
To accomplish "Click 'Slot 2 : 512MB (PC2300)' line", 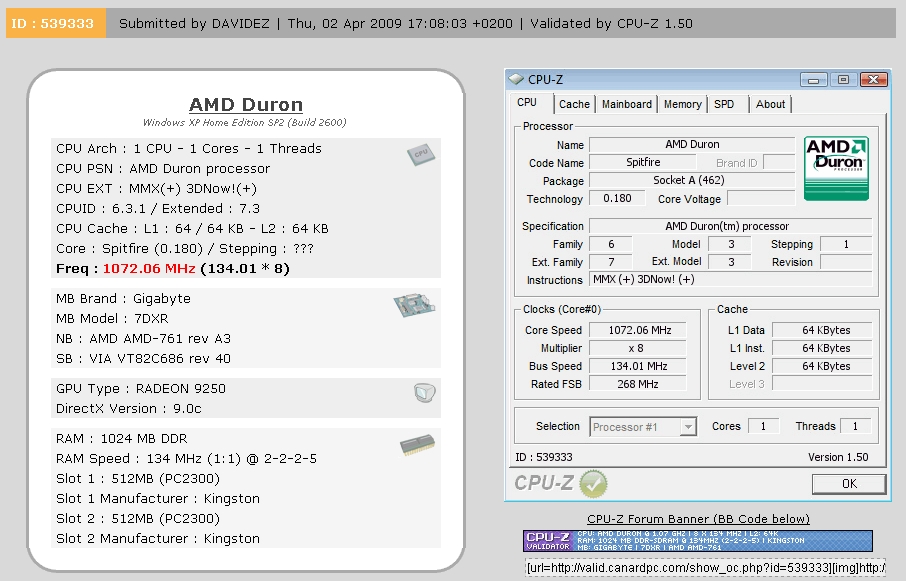I will click(x=138, y=519).
